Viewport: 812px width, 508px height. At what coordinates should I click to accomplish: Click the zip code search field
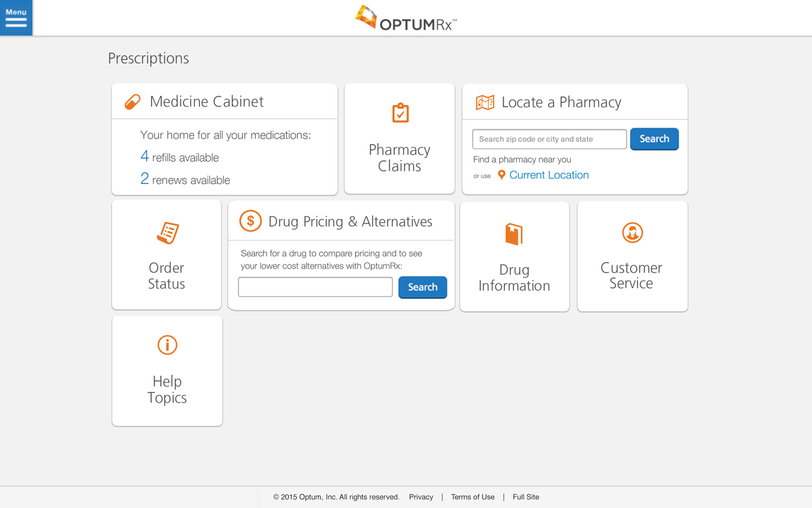click(x=549, y=138)
